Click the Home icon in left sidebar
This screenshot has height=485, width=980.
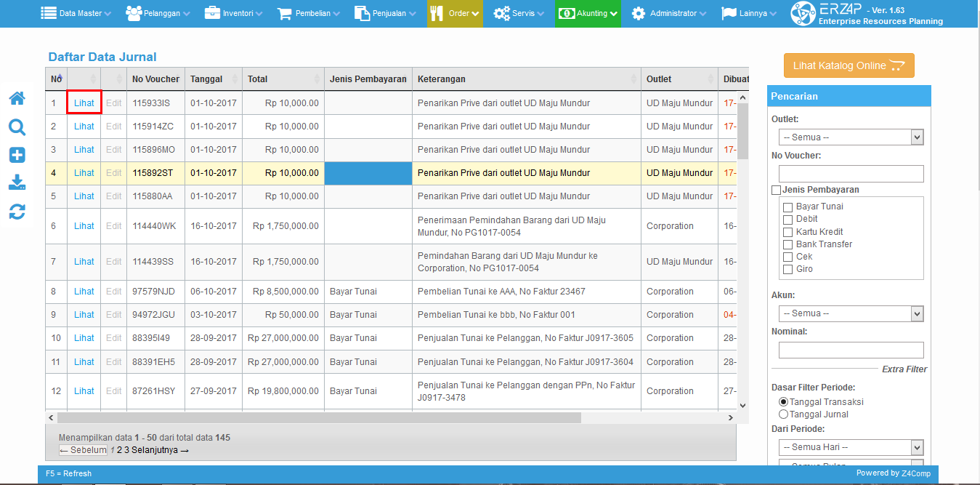17,98
